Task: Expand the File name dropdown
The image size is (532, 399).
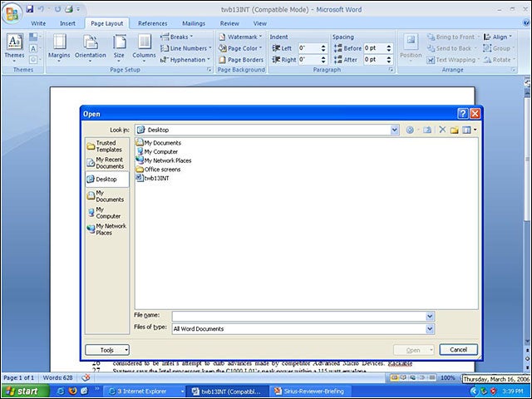Action: click(430, 316)
